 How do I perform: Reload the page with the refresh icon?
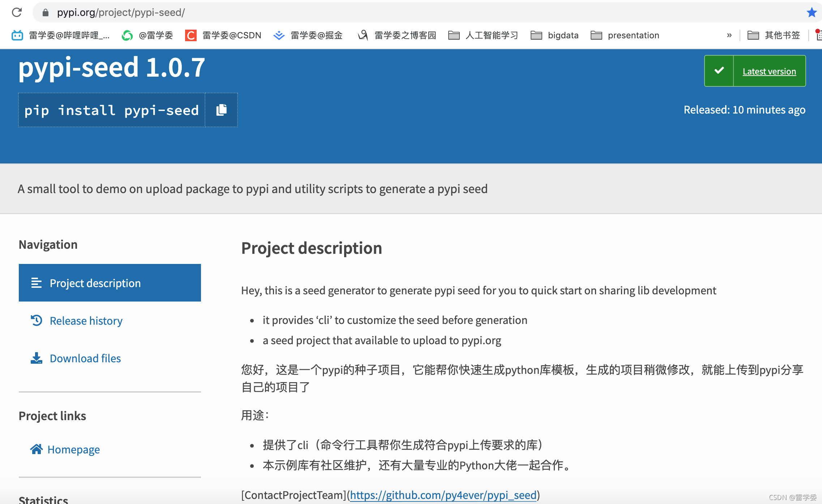coord(17,12)
